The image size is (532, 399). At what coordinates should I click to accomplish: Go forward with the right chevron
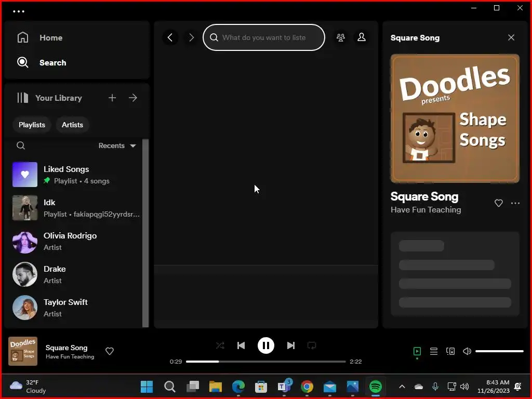(191, 37)
